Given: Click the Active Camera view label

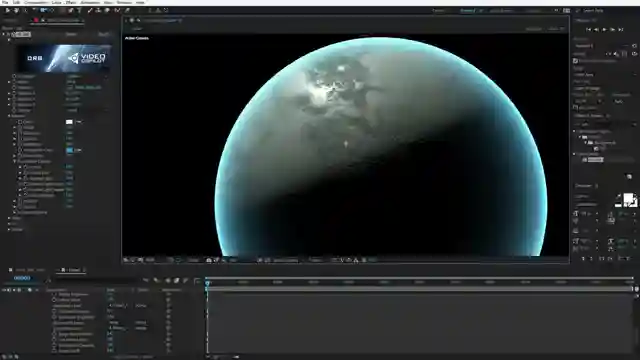Looking at the screenshot, I should (x=137, y=38).
